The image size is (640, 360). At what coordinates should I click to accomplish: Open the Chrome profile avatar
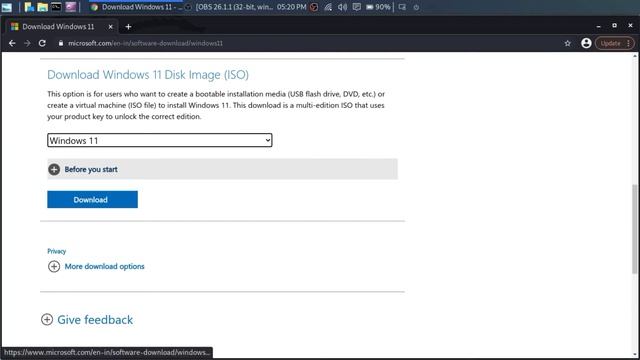point(586,43)
